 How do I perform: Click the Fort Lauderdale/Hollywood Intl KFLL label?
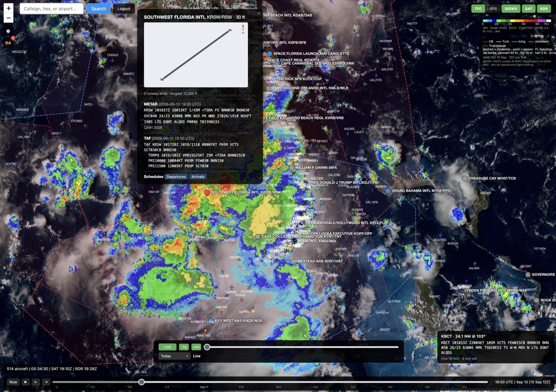coord(346,223)
